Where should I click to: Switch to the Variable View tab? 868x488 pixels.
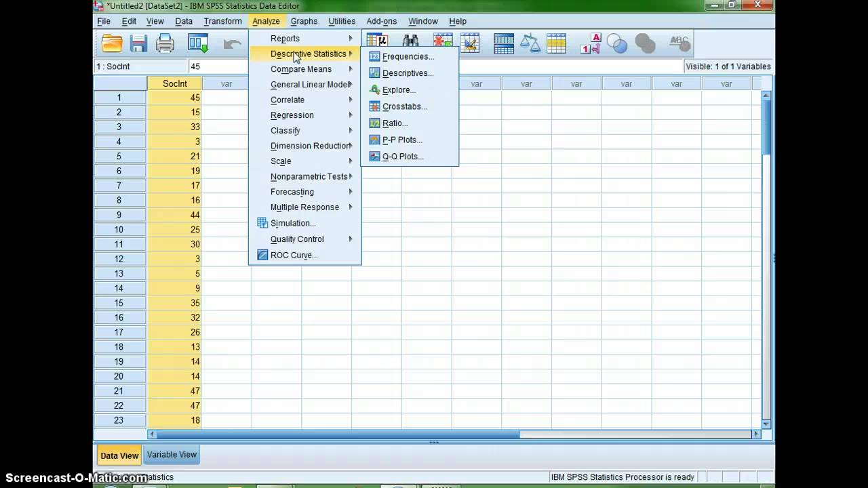[x=172, y=455]
